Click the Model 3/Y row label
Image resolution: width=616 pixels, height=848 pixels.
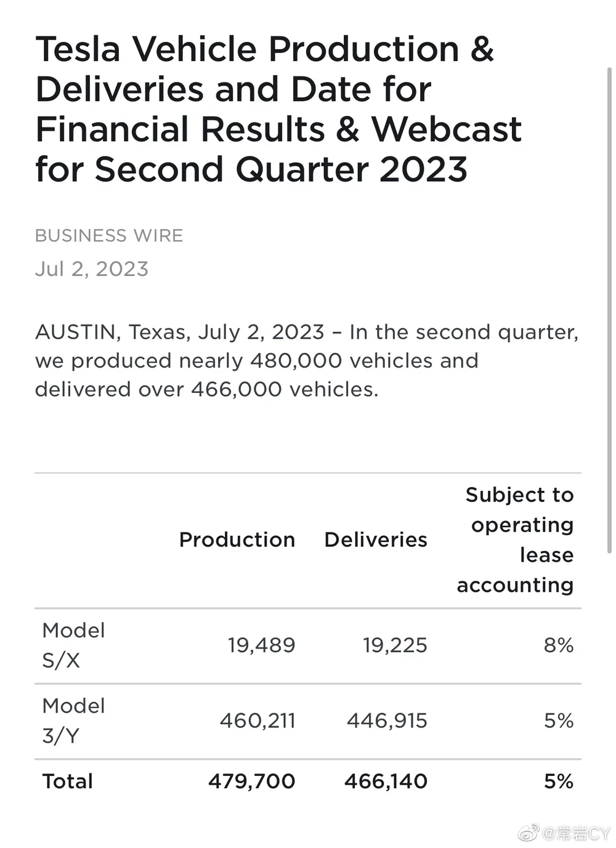[x=73, y=721]
